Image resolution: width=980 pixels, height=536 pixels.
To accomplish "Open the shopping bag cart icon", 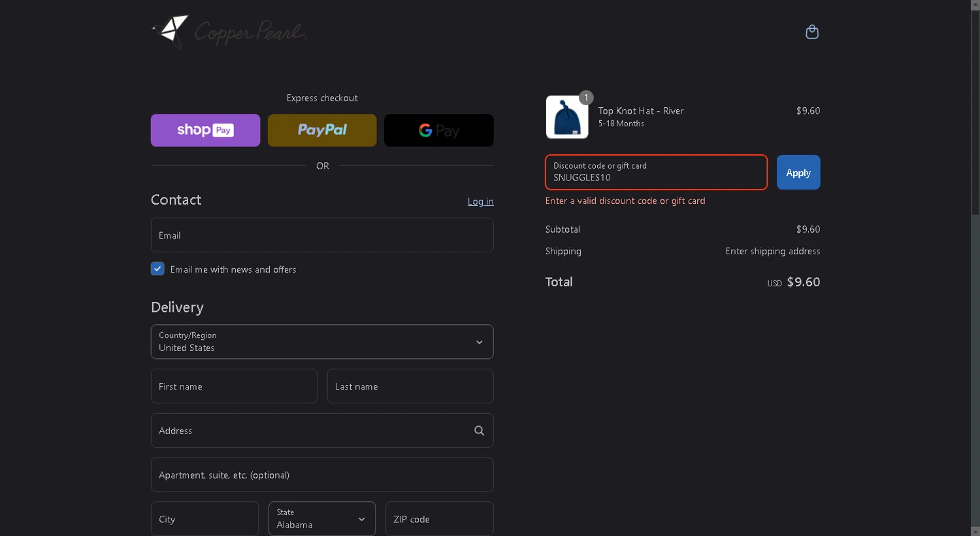I will (x=812, y=31).
